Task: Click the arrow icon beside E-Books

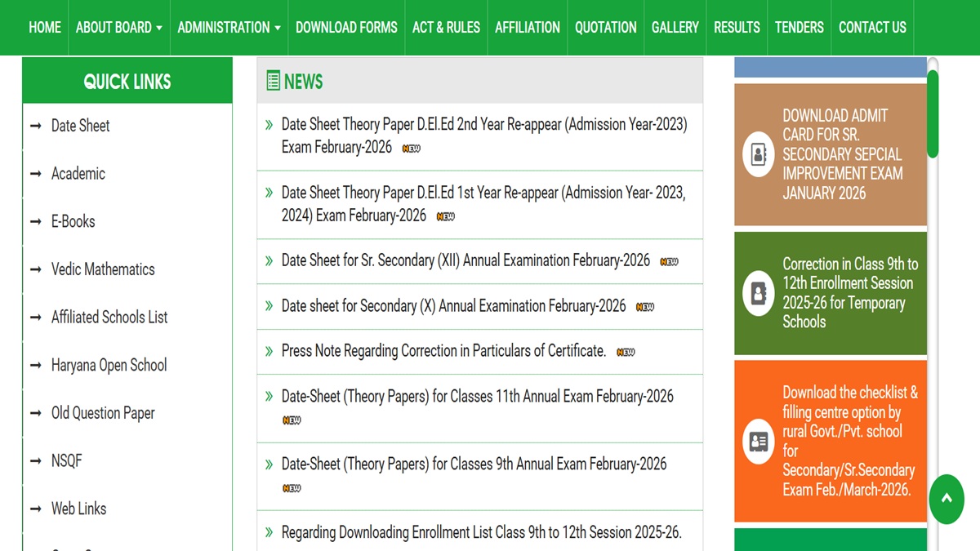Action: [35, 221]
